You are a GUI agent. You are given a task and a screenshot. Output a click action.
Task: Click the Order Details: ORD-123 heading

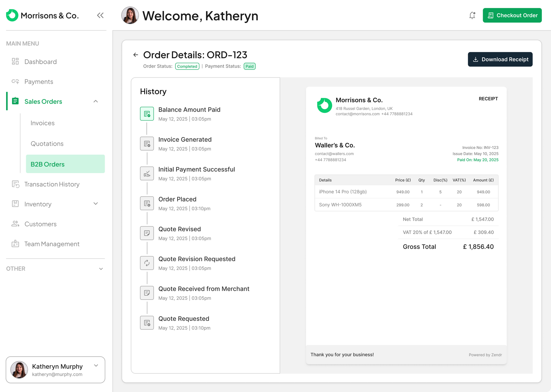tap(195, 55)
